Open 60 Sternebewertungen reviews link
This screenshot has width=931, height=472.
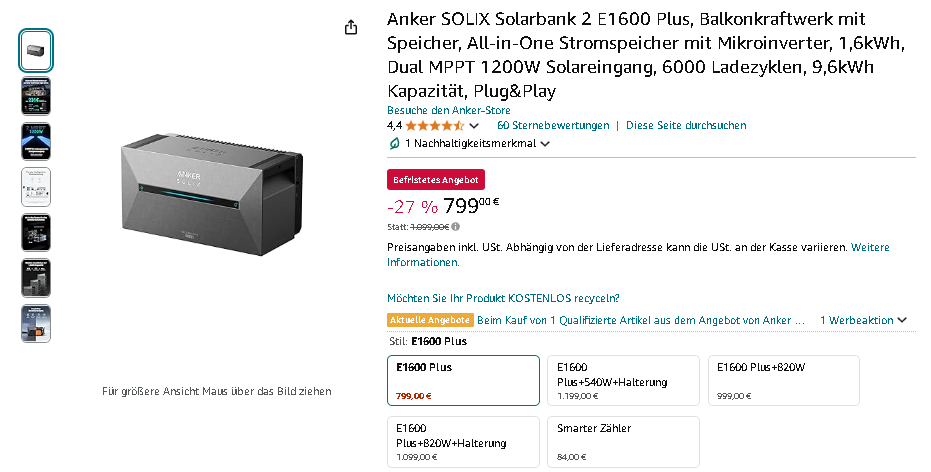pos(553,126)
